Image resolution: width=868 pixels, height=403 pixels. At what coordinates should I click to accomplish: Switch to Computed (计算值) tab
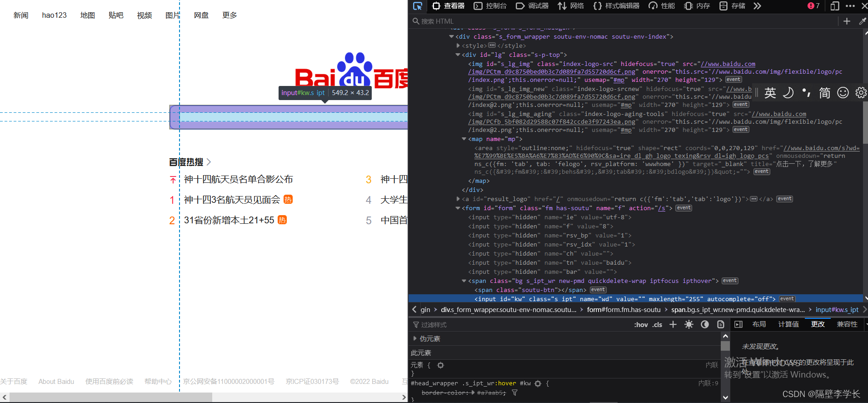[788, 324]
